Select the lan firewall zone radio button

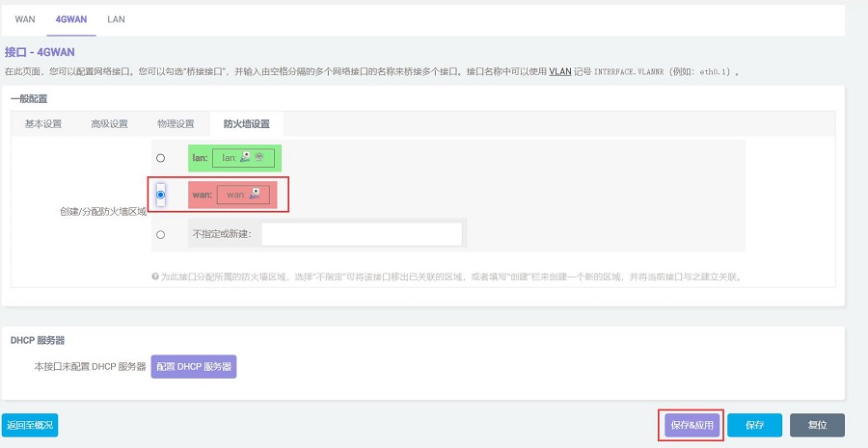160,158
